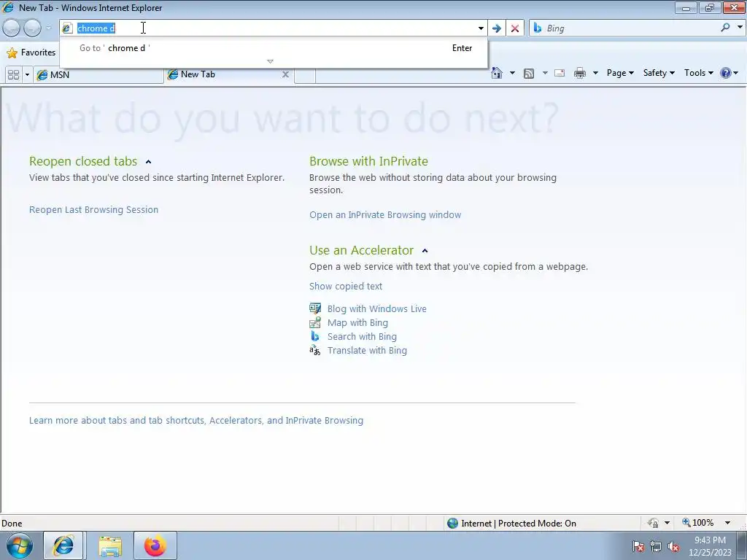Click the Home page icon
Screen dimensions: 747x560
tap(497, 73)
